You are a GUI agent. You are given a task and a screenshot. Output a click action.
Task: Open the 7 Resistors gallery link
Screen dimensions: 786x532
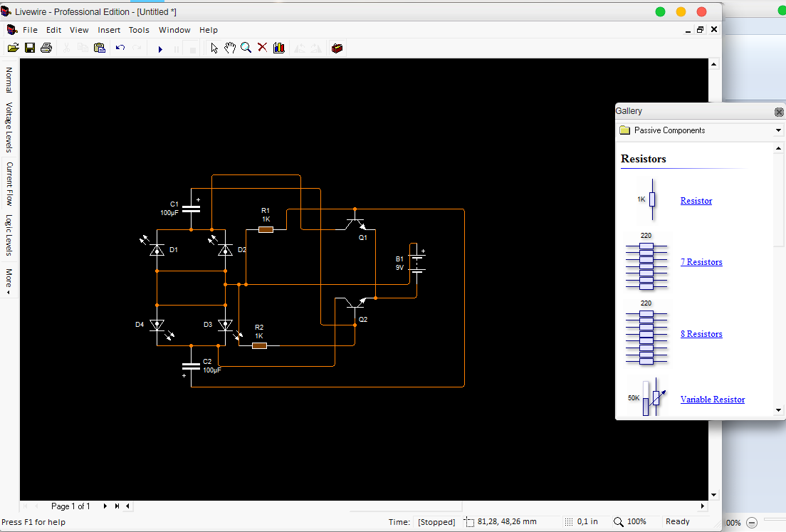[x=701, y=261]
